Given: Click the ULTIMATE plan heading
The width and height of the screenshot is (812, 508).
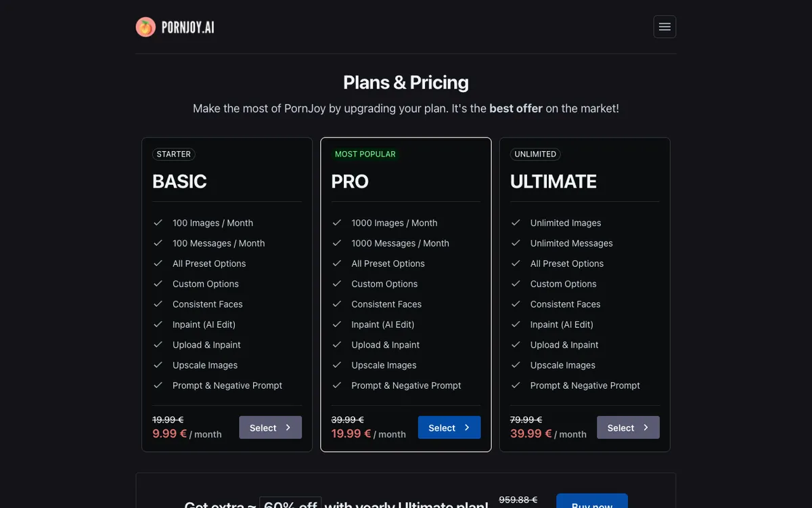Looking at the screenshot, I should [554, 182].
